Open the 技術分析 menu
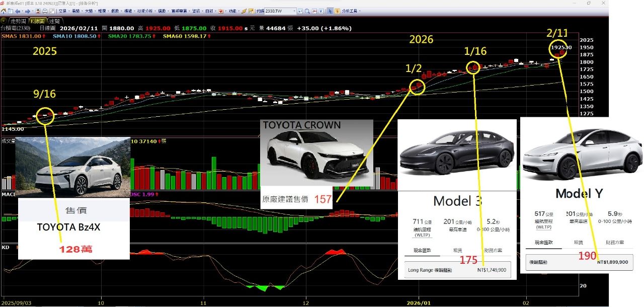The width and height of the screenshot is (644, 307). coord(145,11)
